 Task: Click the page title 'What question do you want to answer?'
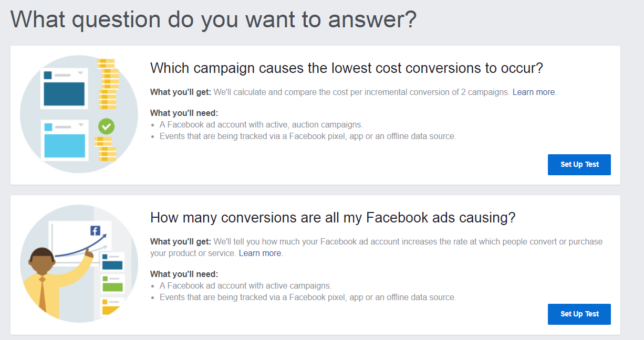(x=213, y=19)
